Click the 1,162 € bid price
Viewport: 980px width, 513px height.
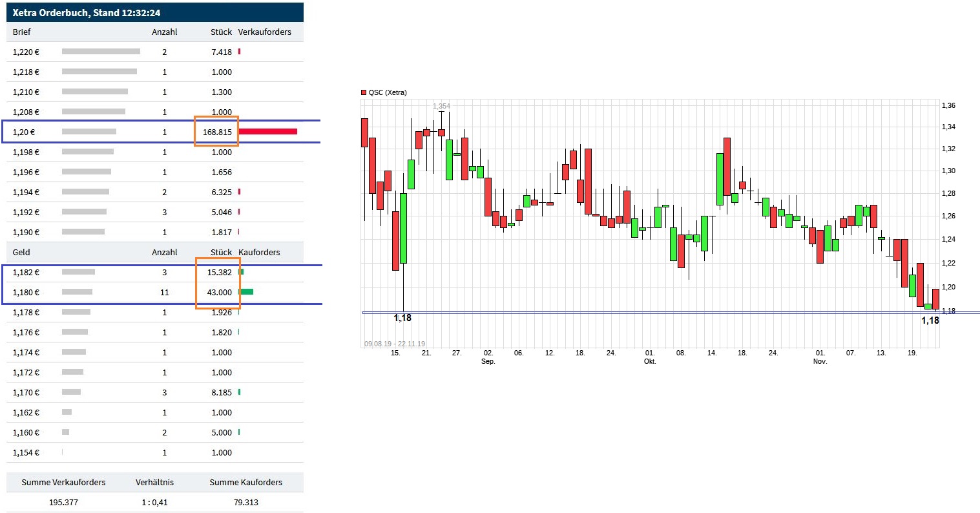click(x=26, y=412)
